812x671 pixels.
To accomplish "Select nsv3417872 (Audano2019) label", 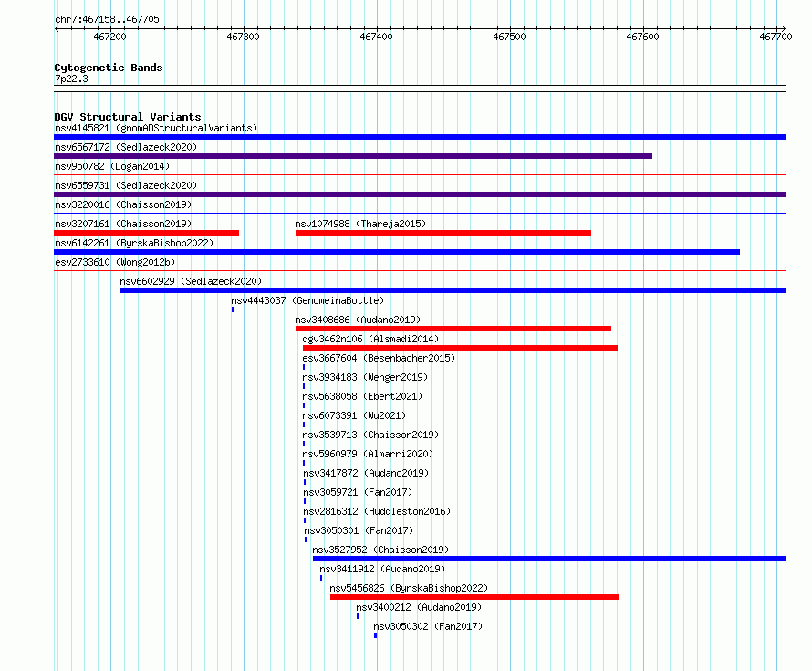I will coord(366,473).
